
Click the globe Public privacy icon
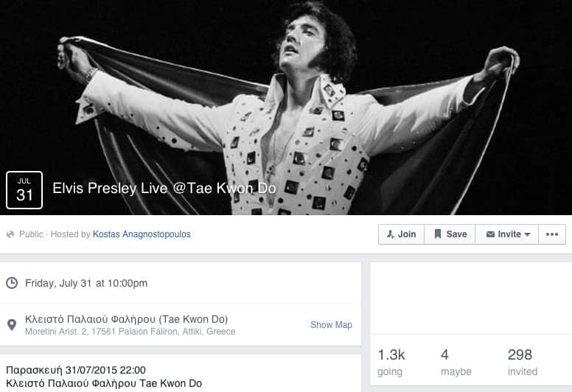point(10,234)
